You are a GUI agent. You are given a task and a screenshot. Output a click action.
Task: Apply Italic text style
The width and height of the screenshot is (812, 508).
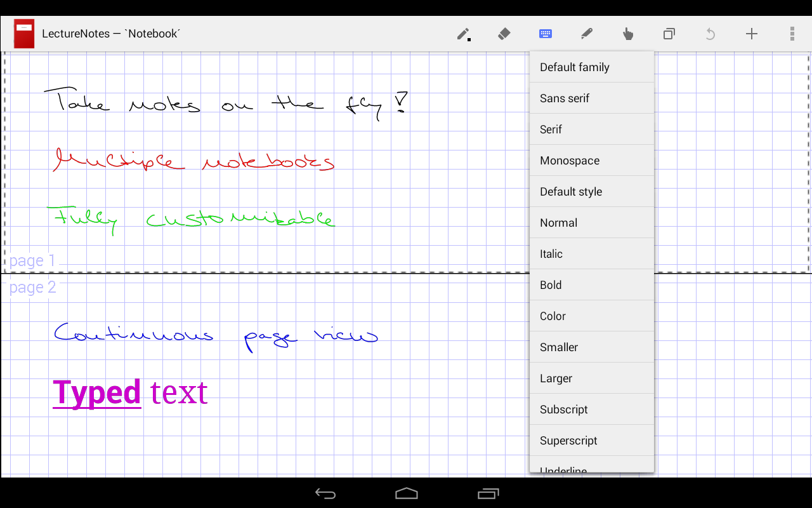(592, 254)
